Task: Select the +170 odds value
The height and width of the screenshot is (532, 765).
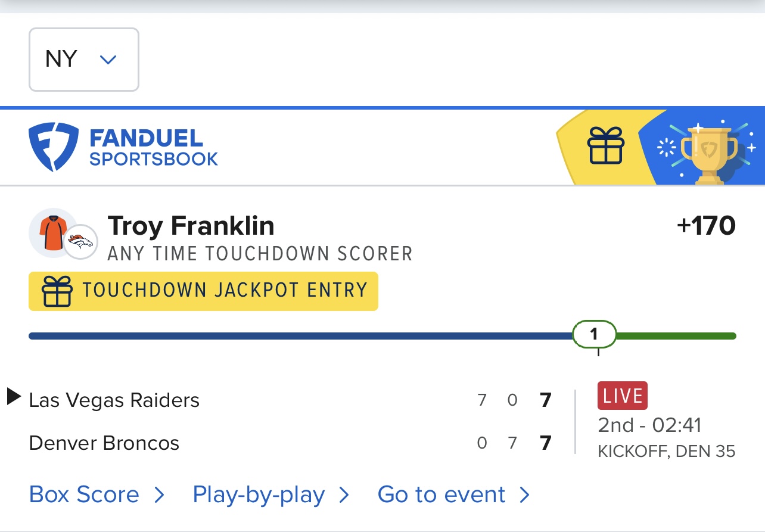Action: 706,226
